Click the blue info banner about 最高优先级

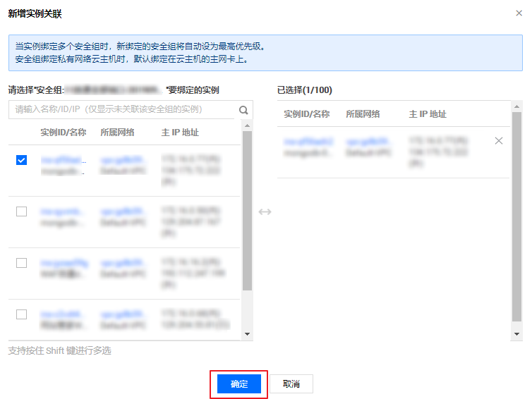click(265, 53)
